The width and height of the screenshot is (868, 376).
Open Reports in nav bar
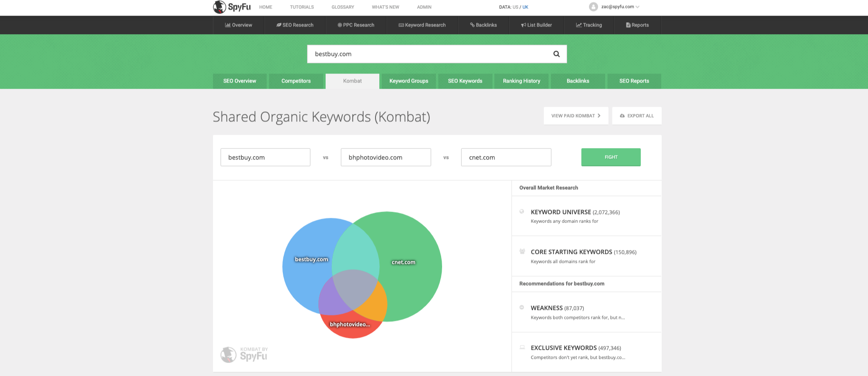pyautogui.click(x=637, y=25)
